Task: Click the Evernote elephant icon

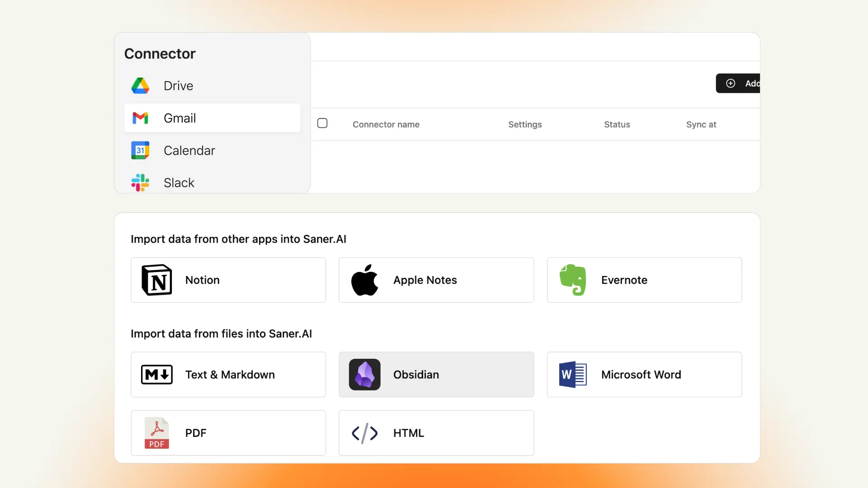Action: (x=573, y=280)
